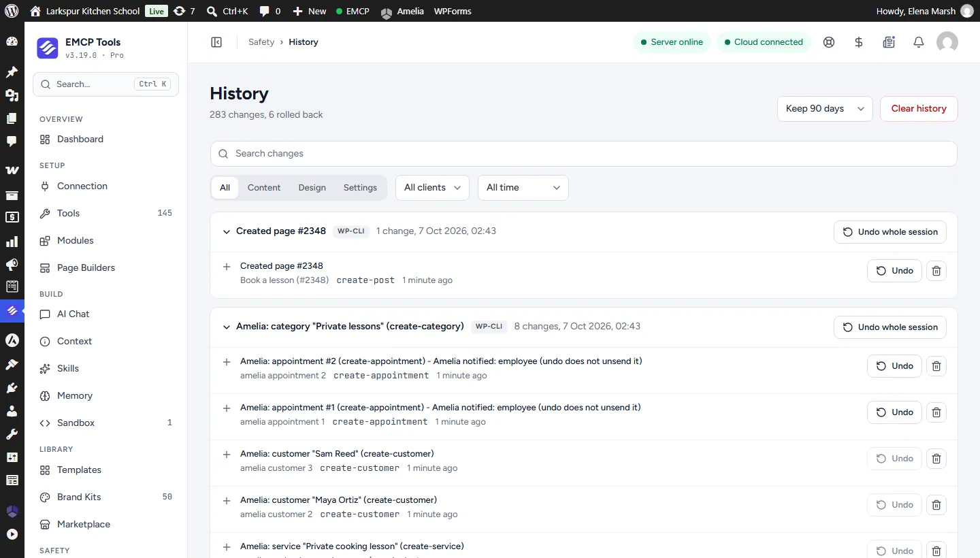The height and width of the screenshot is (558, 980).
Task: Click the EMCP Tools logo
Action: click(48, 48)
